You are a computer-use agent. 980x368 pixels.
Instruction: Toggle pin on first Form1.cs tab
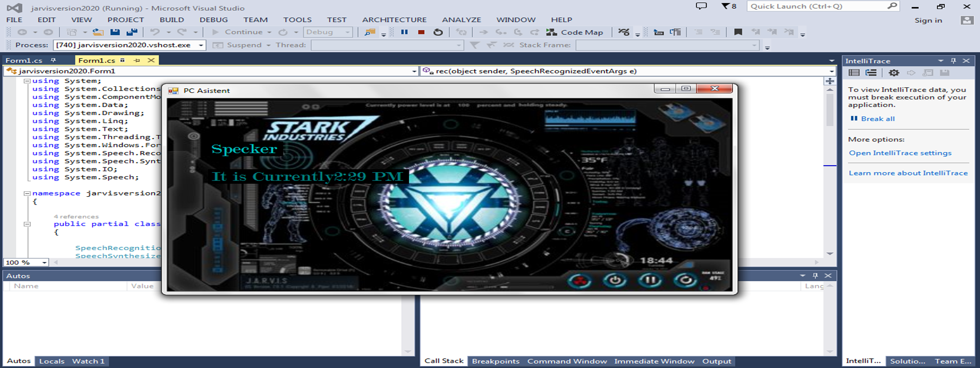(x=53, y=60)
